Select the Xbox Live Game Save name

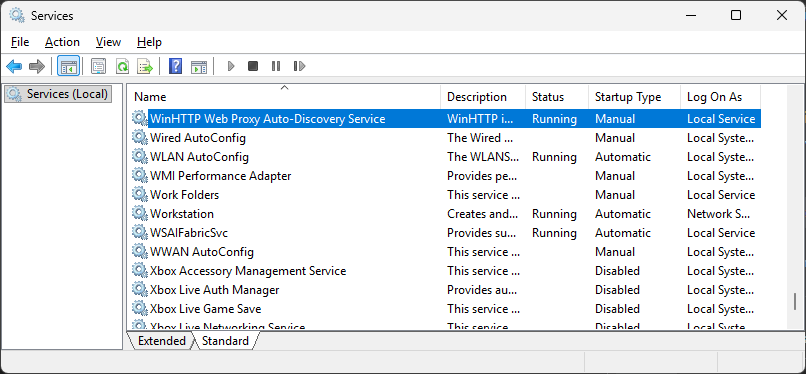pyautogui.click(x=206, y=309)
